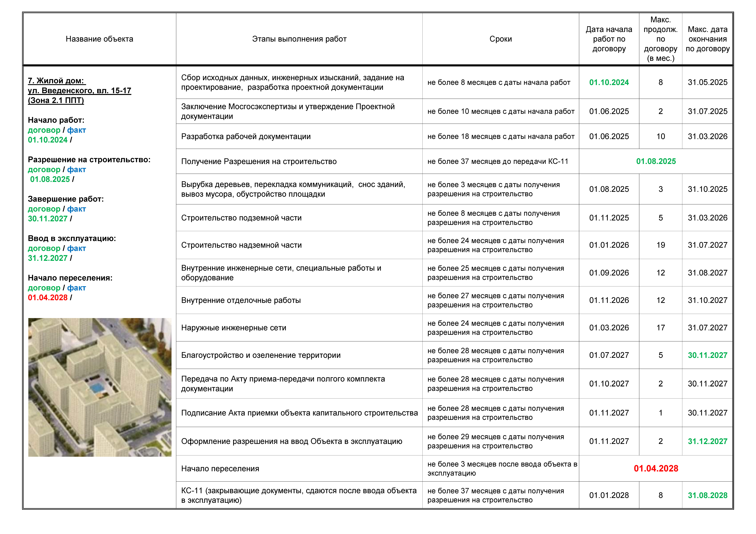Click 'Получение Разрешения на строительство' row
The image size is (756, 534).
click(x=259, y=161)
